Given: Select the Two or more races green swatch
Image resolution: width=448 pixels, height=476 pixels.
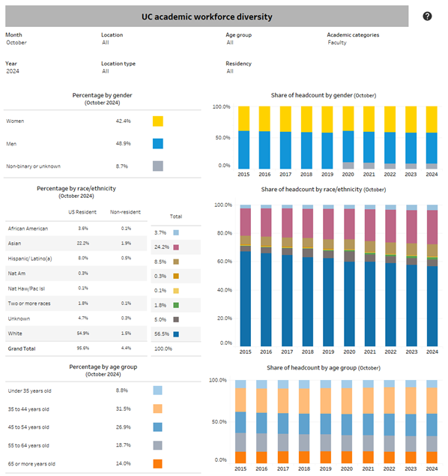Looking at the screenshot, I should 176,305.
